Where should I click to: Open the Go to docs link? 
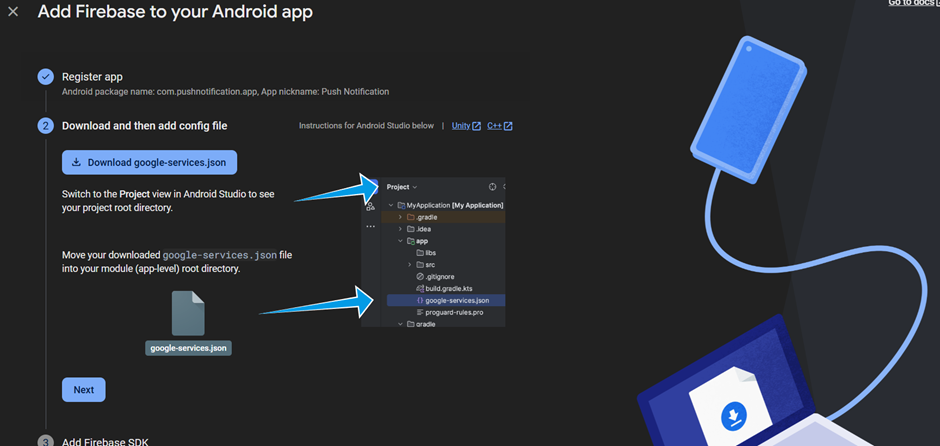tap(914, 3)
